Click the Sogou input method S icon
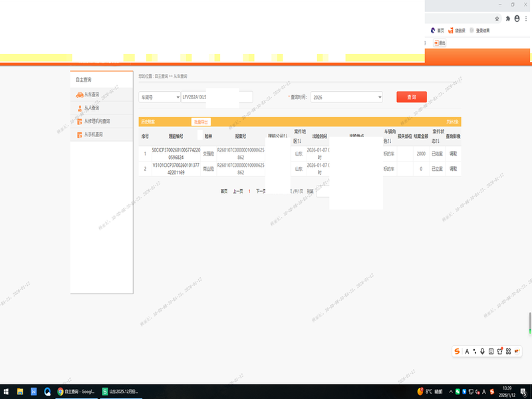 [458, 351]
